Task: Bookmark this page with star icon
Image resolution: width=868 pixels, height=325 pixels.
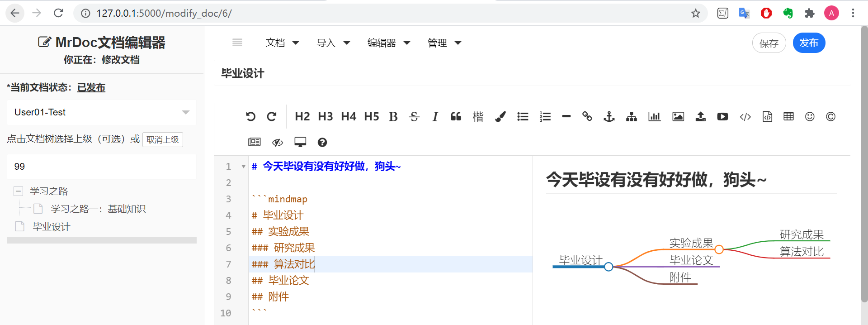Action: point(695,13)
